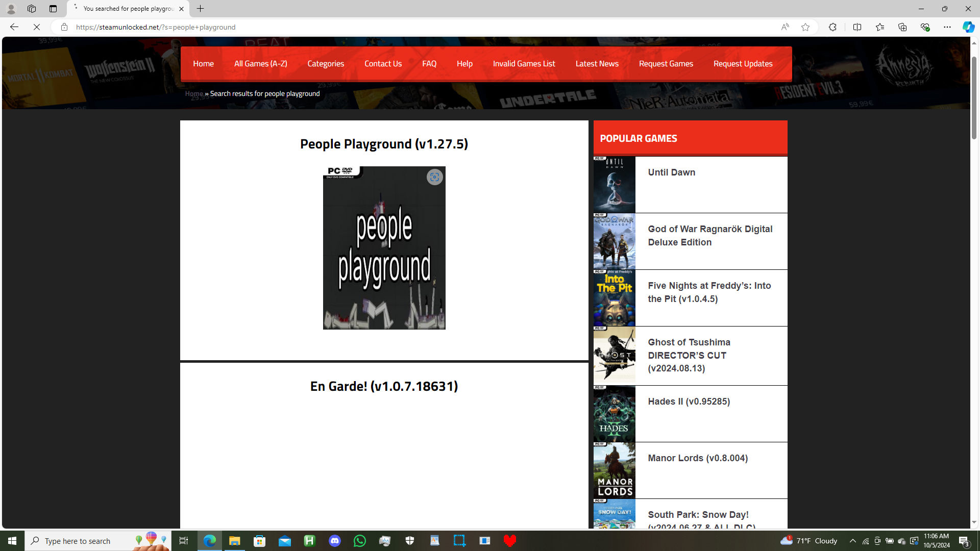Open Request Games page link
This screenshot has width=980, height=551.
coord(666,64)
